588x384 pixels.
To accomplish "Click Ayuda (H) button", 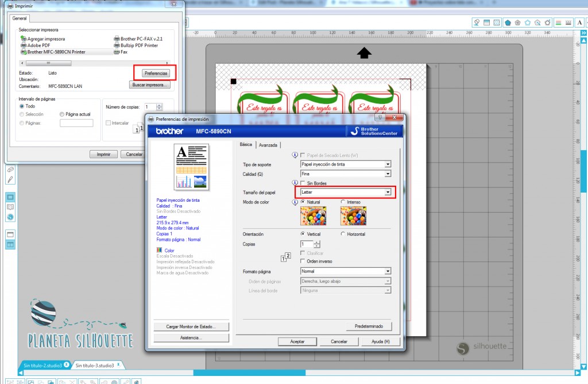I will point(380,341).
